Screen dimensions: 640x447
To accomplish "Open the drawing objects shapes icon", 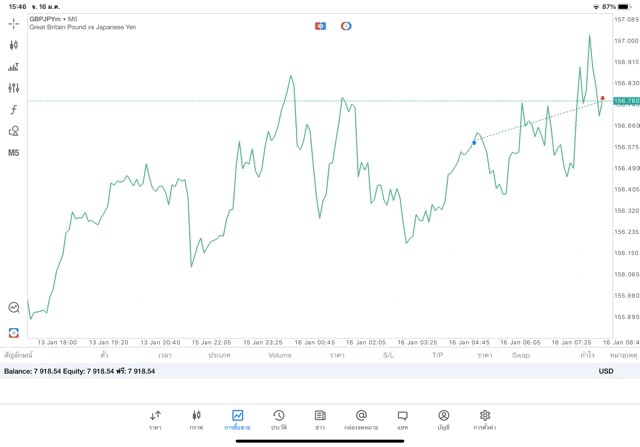I will coord(14,131).
